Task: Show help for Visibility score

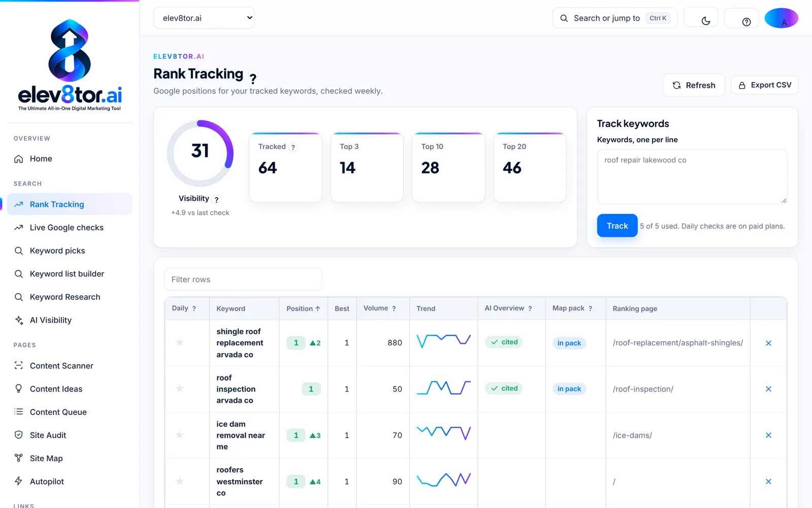Action: tap(217, 200)
